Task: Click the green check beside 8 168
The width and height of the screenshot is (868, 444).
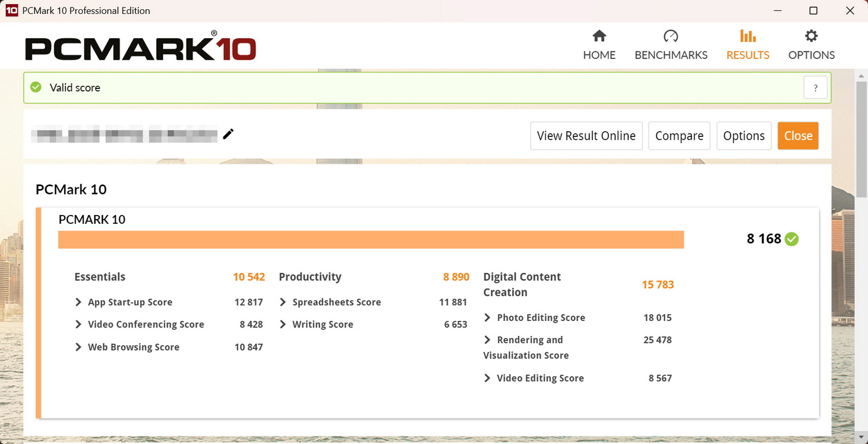Action: pyautogui.click(x=792, y=239)
